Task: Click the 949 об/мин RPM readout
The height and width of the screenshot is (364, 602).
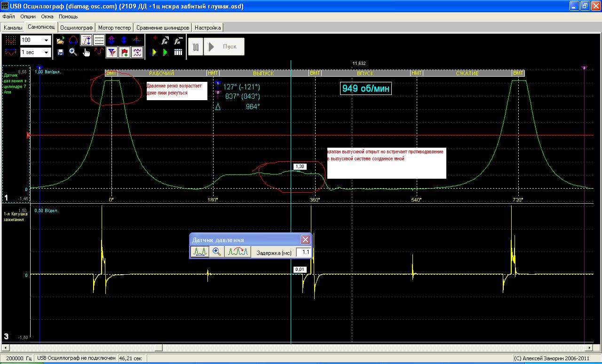Action: tap(366, 88)
